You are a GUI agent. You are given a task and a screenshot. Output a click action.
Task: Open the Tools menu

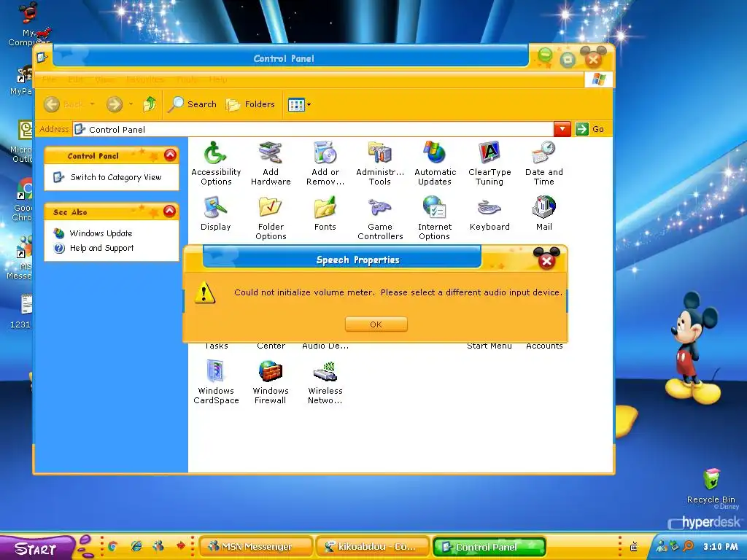tap(187, 79)
